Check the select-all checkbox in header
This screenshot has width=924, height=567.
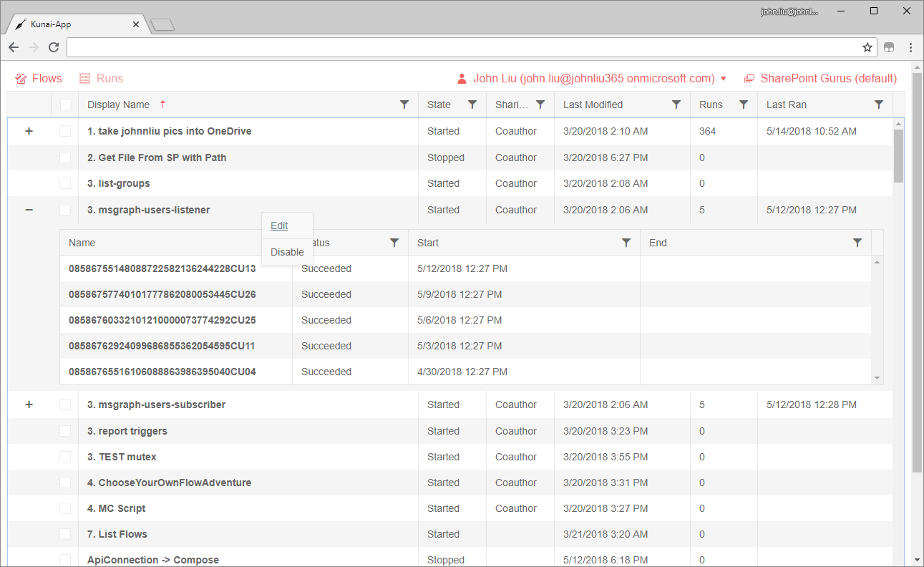pyautogui.click(x=66, y=105)
